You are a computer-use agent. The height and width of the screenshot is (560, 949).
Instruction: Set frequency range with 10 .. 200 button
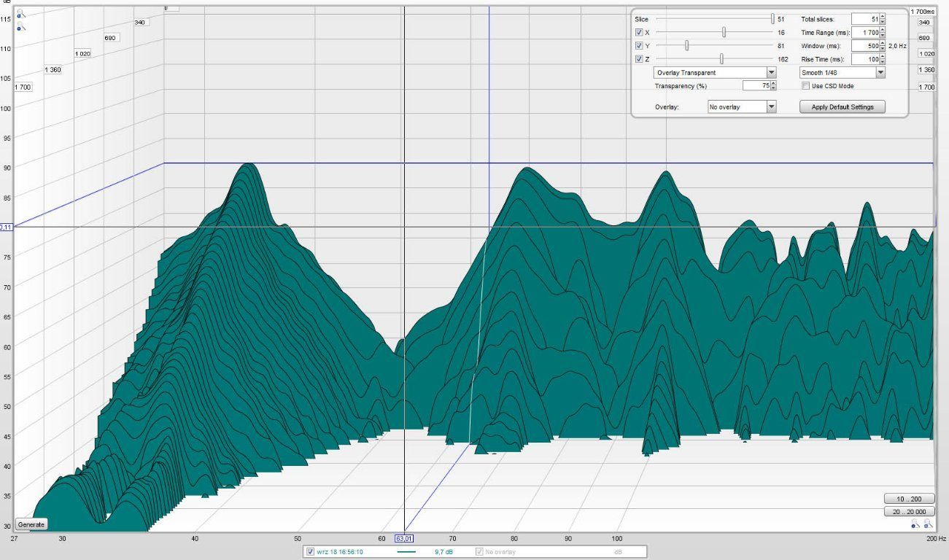click(909, 499)
